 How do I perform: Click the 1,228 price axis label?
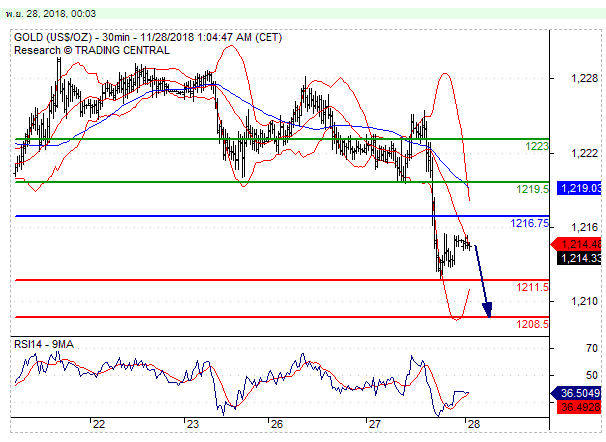tap(584, 78)
